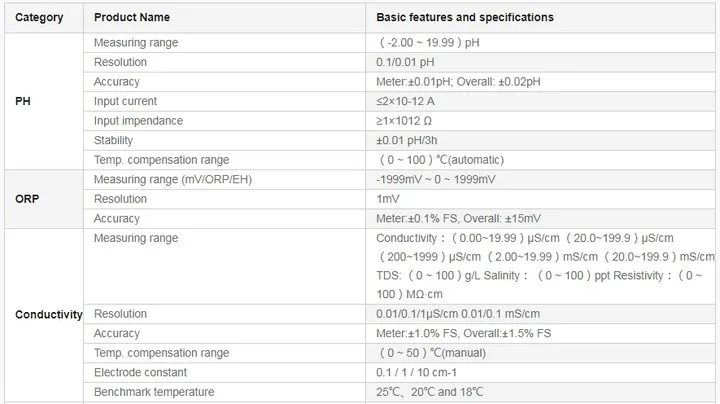Click the -1999mV ~ 0 ~ 1999mV value

[x=436, y=179]
